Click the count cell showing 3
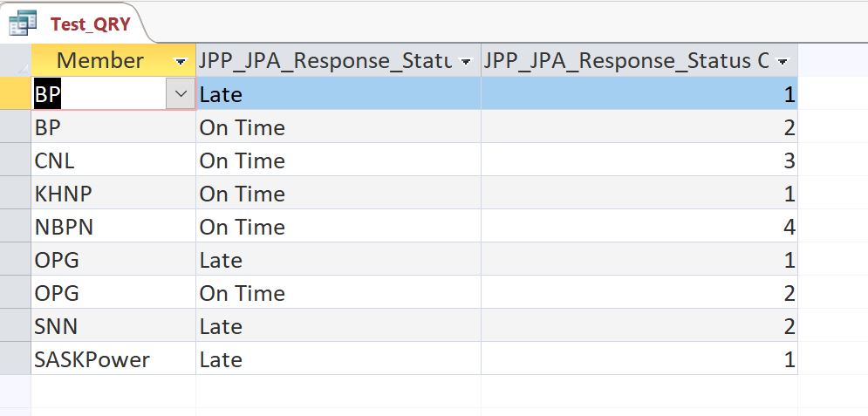Viewport: 868px width, 416px height. [639, 160]
